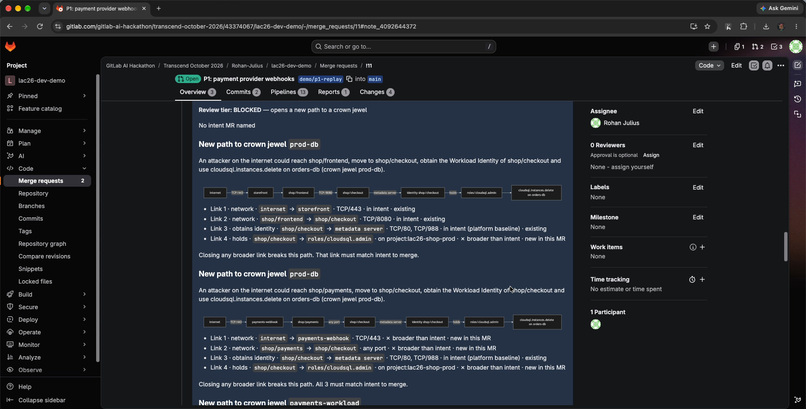Click the participant avatar
This screenshot has width=806, height=409.
tap(595, 324)
